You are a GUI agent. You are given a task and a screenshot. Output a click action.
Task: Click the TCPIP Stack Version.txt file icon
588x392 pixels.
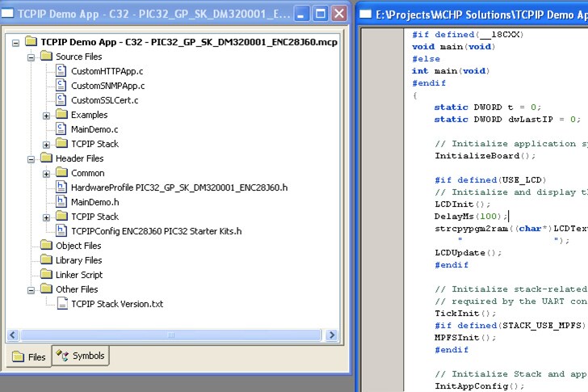pyautogui.click(x=62, y=303)
